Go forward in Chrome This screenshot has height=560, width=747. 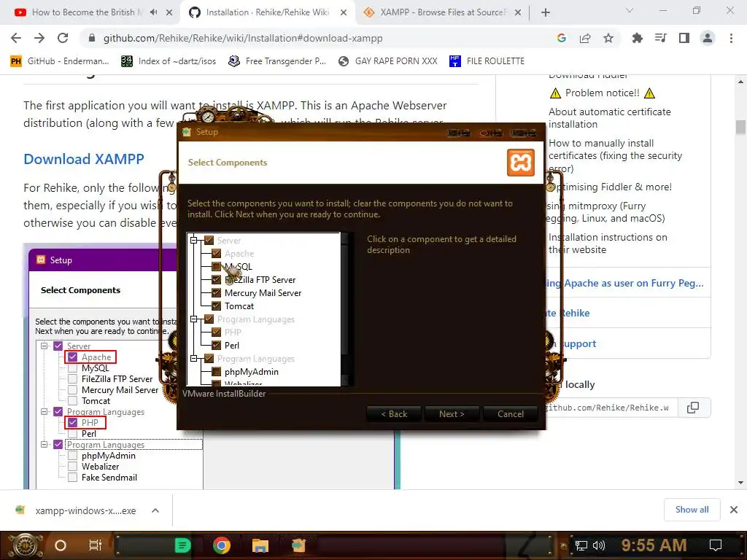pyautogui.click(x=39, y=38)
